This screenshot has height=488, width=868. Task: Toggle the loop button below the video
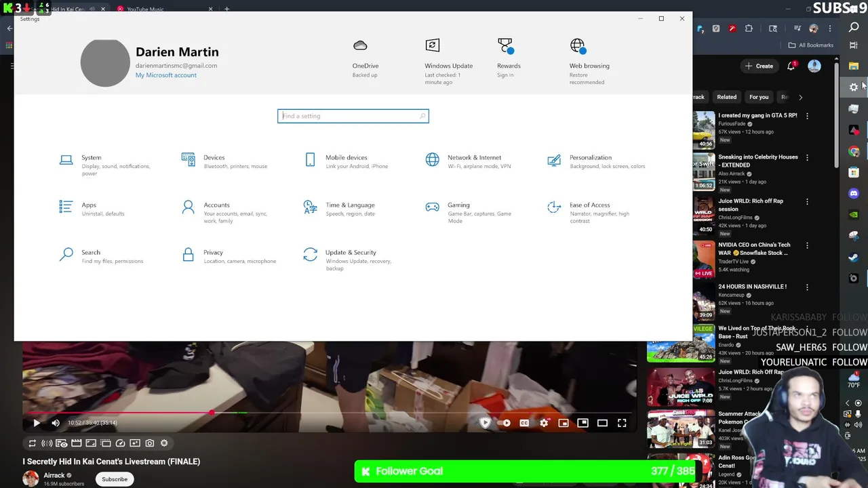tap(32, 443)
